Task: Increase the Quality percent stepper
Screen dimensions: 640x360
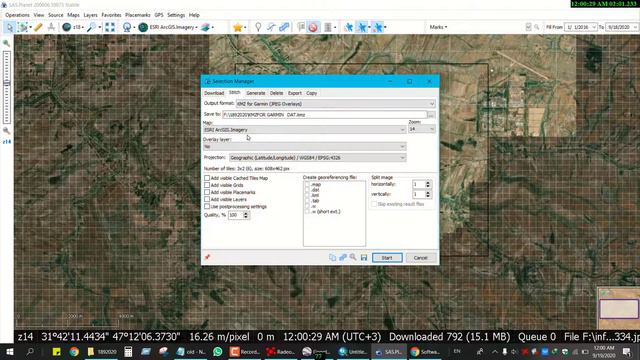Action: 246,213
